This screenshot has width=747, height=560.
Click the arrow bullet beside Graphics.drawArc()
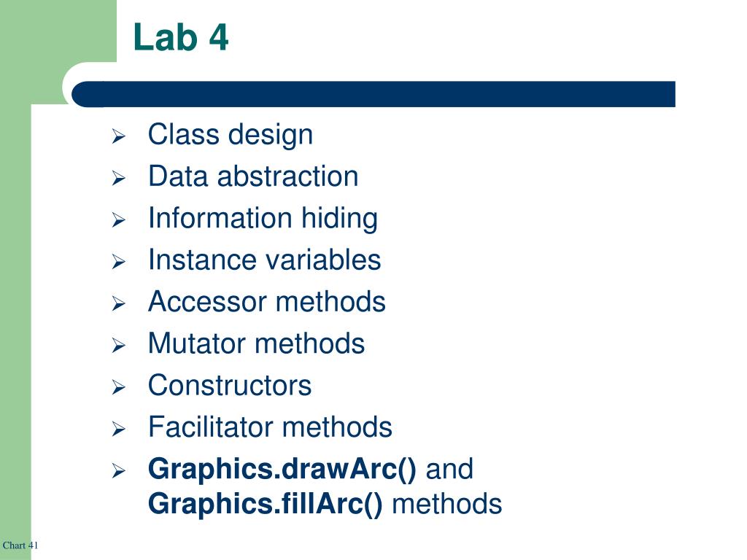click(119, 472)
